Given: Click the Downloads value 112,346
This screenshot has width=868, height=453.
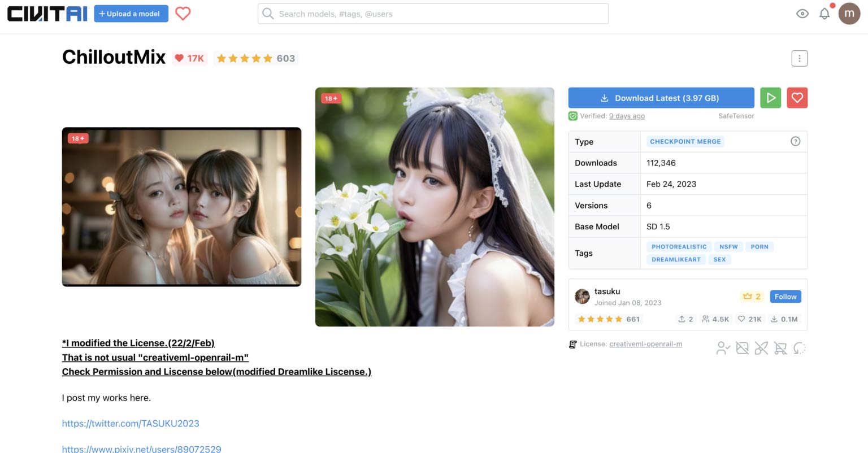Looking at the screenshot, I should pyautogui.click(x=661, y=163).
